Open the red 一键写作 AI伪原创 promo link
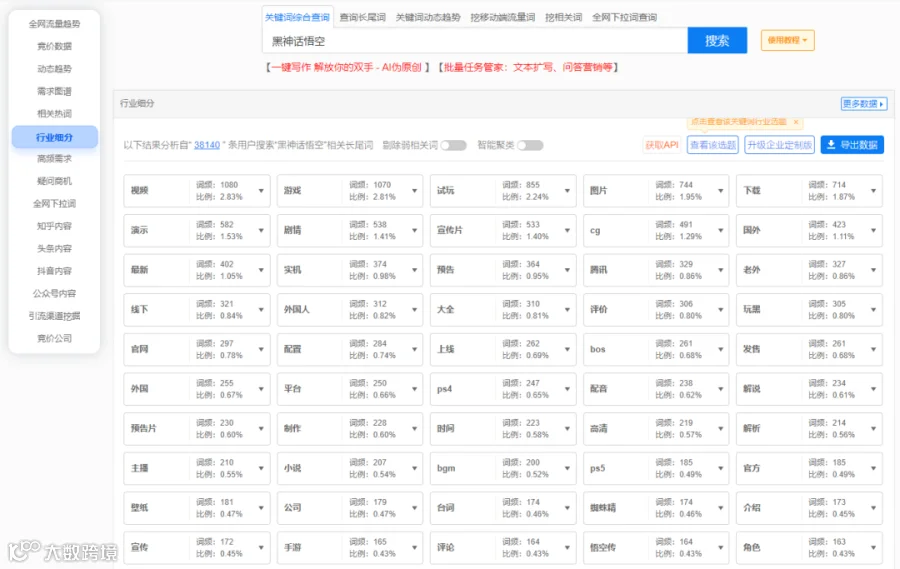The height and width of the screenshot is (569, 900). pyautogui.click(x=347, y=68)
